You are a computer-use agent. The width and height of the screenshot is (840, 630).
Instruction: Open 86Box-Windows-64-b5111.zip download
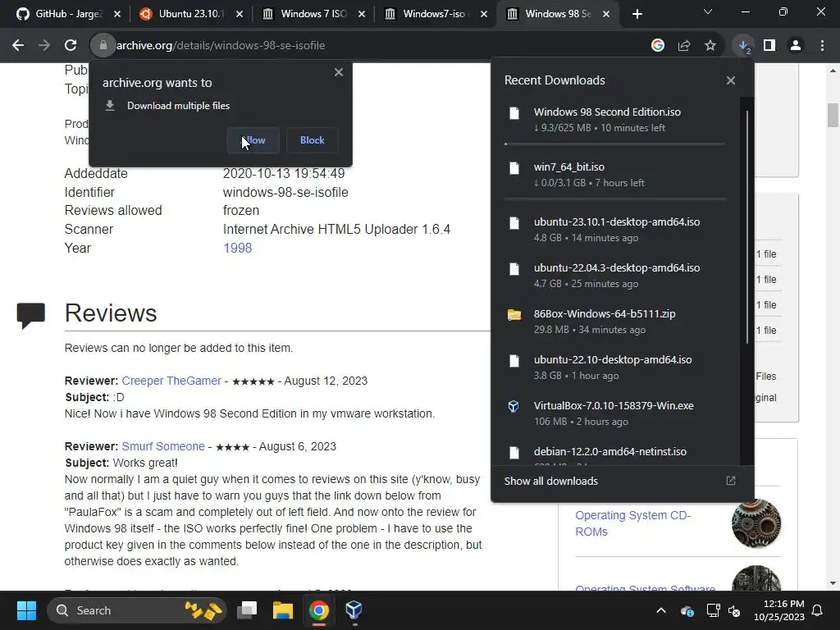615,322
